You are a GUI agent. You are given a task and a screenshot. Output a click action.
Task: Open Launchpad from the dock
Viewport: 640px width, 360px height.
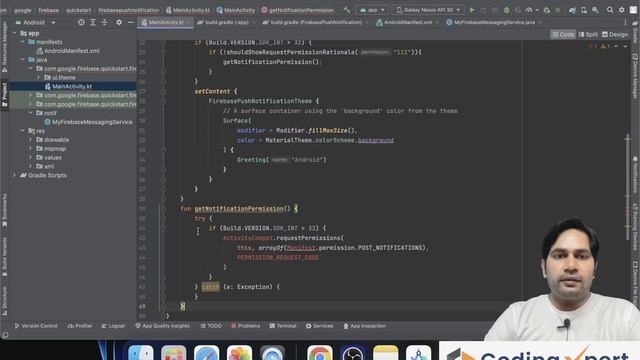pyautogui.click(x=173, y=353)
